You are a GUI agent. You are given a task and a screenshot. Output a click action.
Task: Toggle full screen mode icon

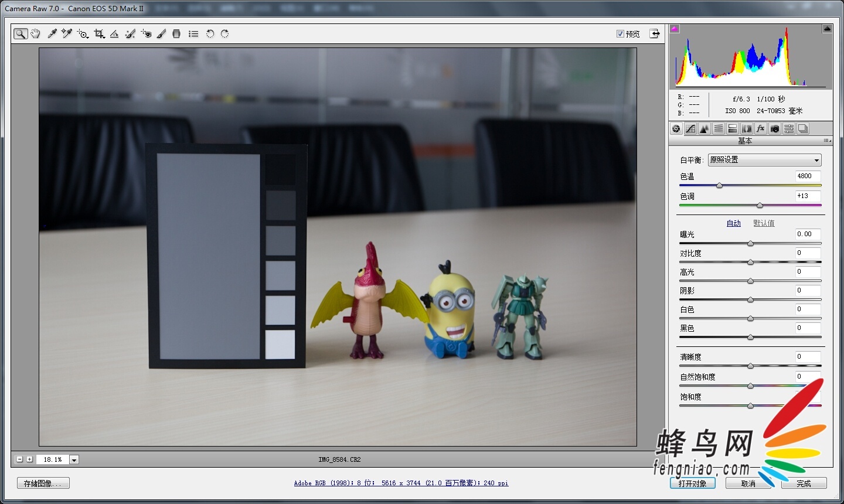[x=655, y=34]
